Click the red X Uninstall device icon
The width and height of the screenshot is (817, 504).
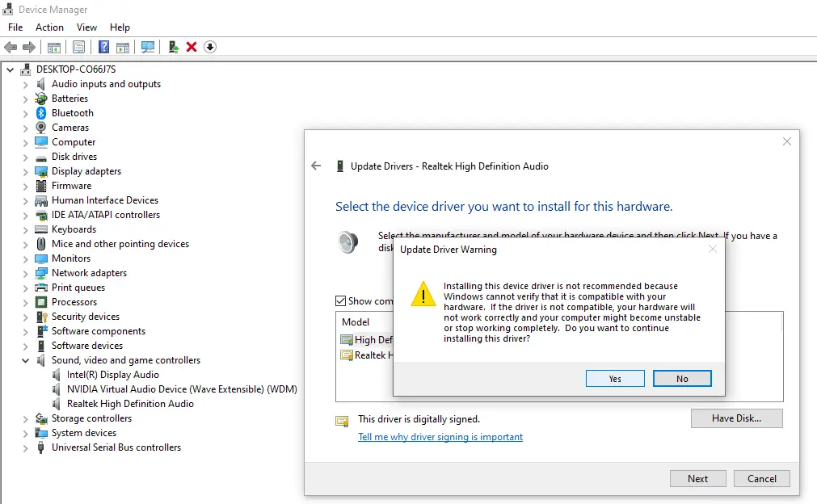tap(192, 47)
